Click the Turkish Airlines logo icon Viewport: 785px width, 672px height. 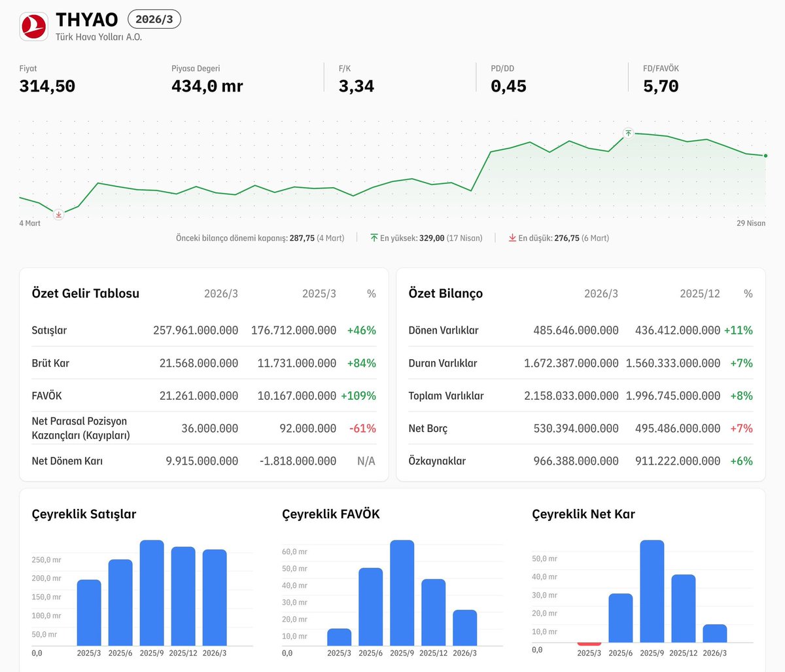(x=34, y=26)
